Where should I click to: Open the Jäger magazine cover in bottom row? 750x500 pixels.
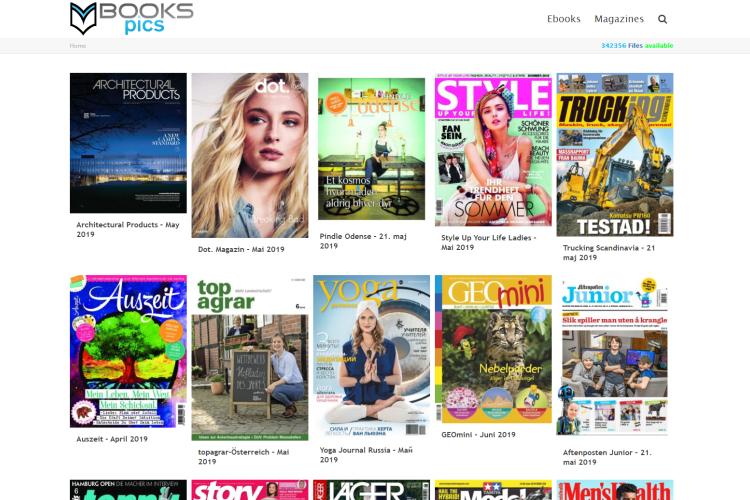(372, 490)
